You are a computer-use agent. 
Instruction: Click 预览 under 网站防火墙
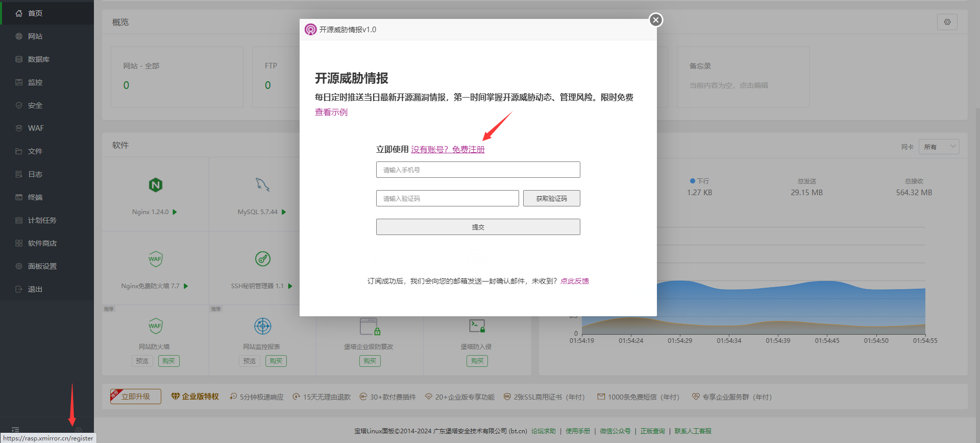(x=142, y=361)
